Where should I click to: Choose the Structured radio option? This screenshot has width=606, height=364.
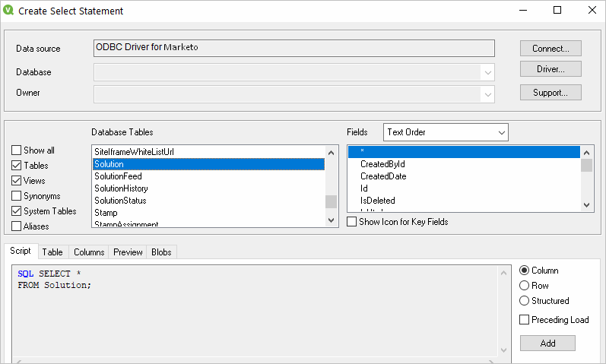tap(524, 301)
